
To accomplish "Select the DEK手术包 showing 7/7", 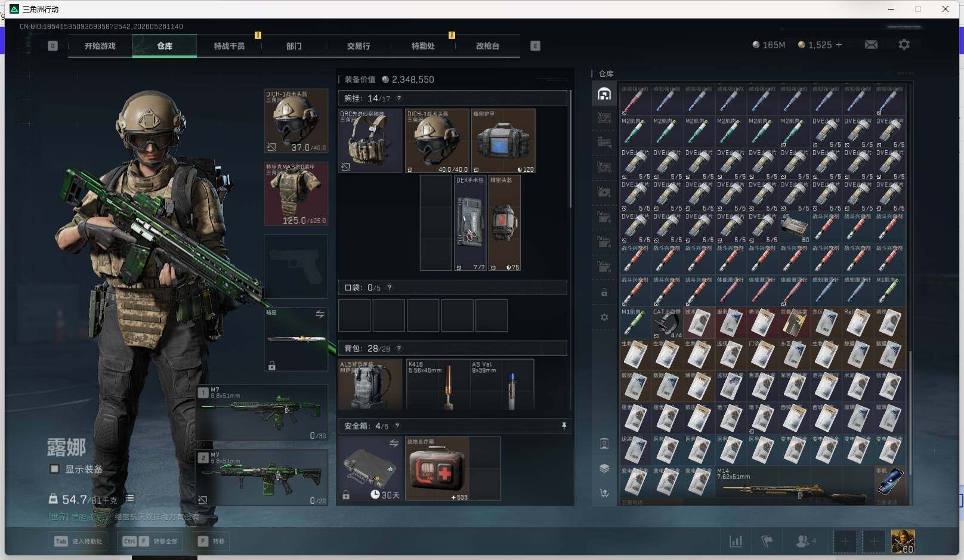I will [x=471, y=222].
